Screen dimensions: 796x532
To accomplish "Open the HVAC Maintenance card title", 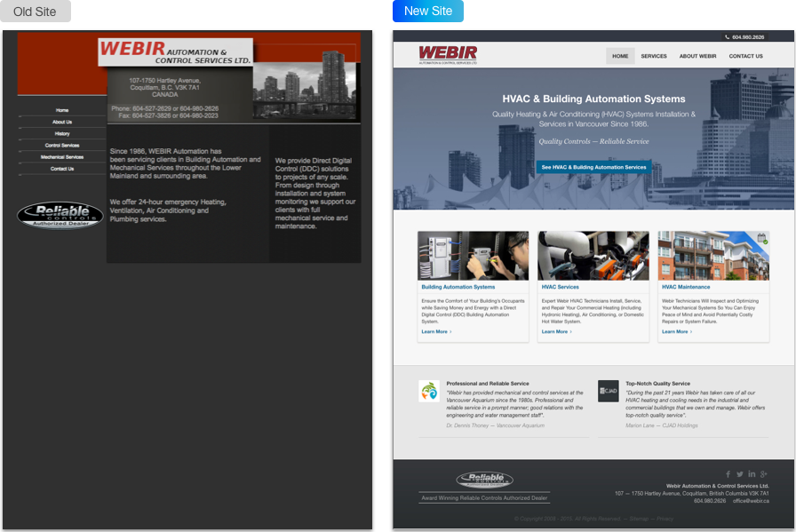I will (x=686, y=288).
